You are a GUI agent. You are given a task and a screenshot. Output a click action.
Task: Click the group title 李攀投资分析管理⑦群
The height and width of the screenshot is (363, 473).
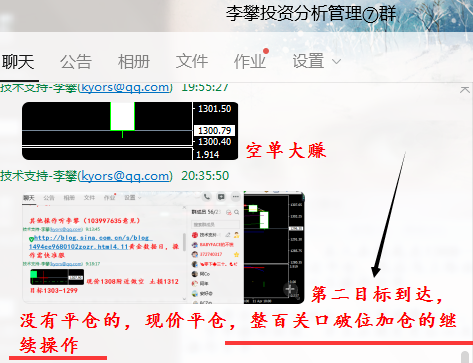pos(311,14)
